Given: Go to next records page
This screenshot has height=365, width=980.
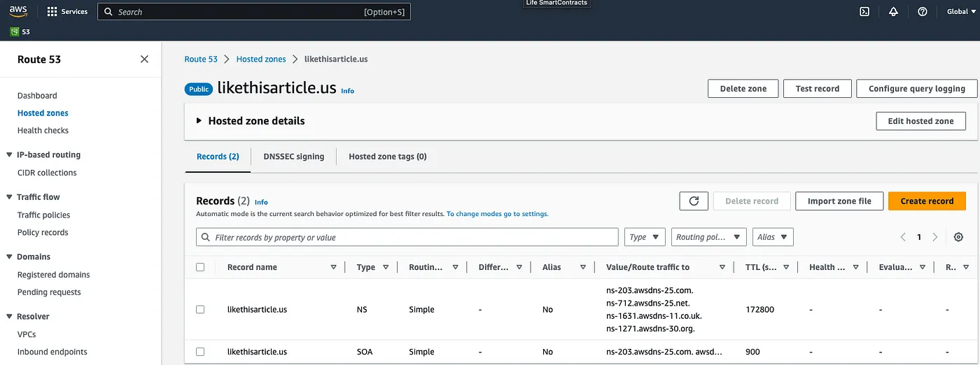Looking at the screenshot, I should click(934, 237).
